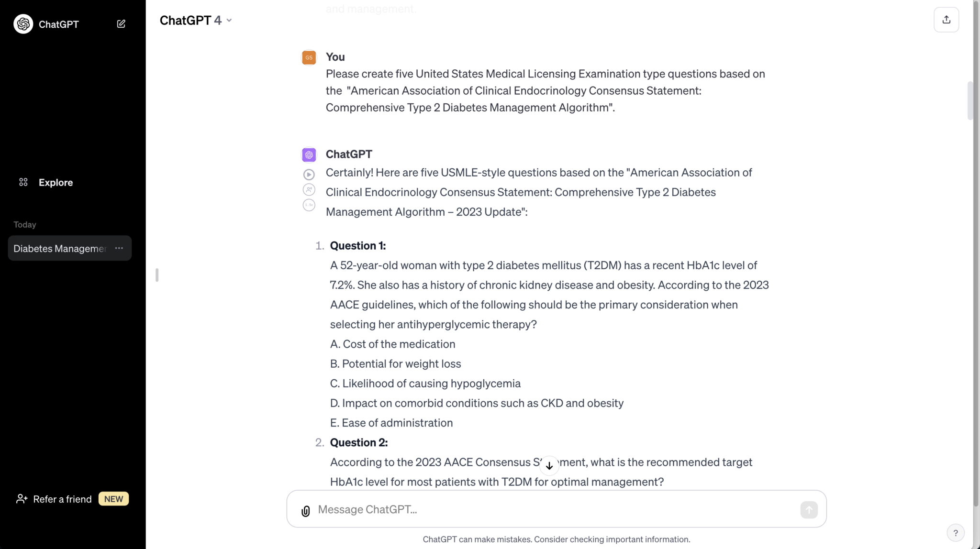Click the paperclip attach file icon
This screenshot has height=549, width=980.
[306, 511]
